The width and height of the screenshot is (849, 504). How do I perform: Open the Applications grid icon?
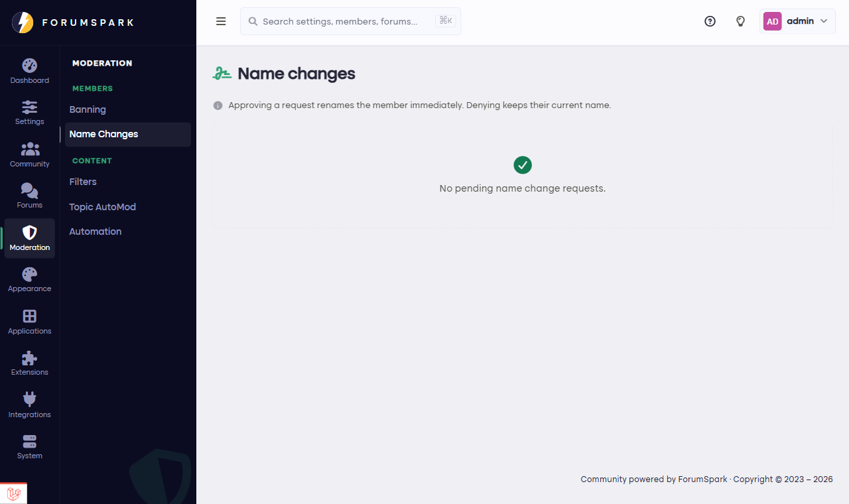pos(29,316)
